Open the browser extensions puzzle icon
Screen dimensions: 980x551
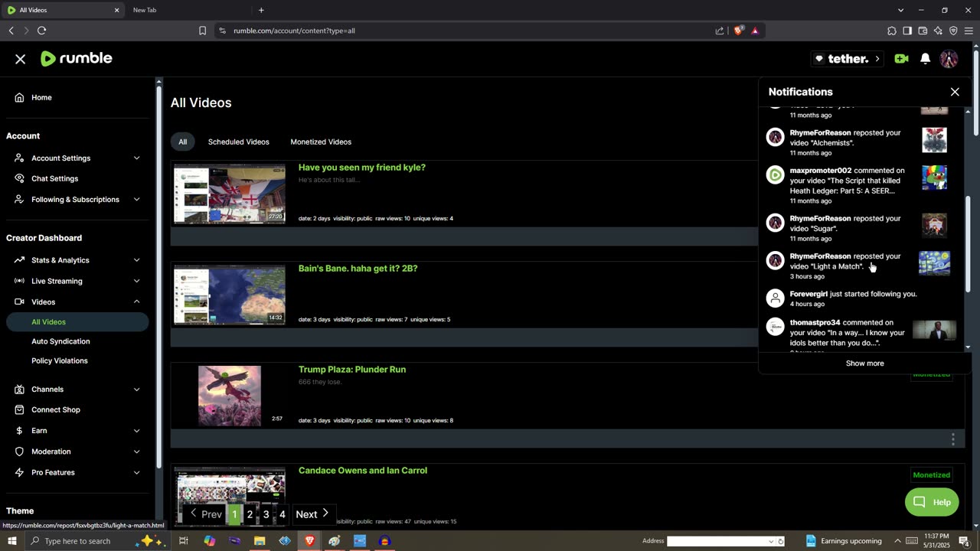coord(892,31)
